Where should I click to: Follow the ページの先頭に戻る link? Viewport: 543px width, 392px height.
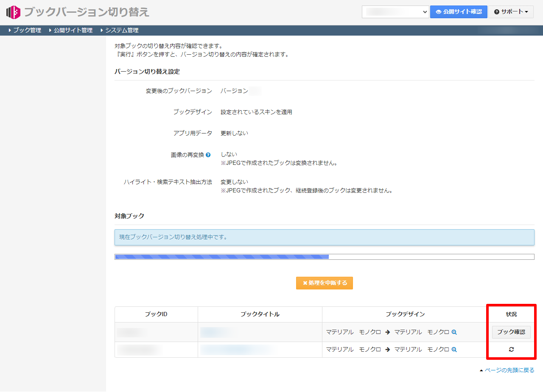click(x=509, y=370)
